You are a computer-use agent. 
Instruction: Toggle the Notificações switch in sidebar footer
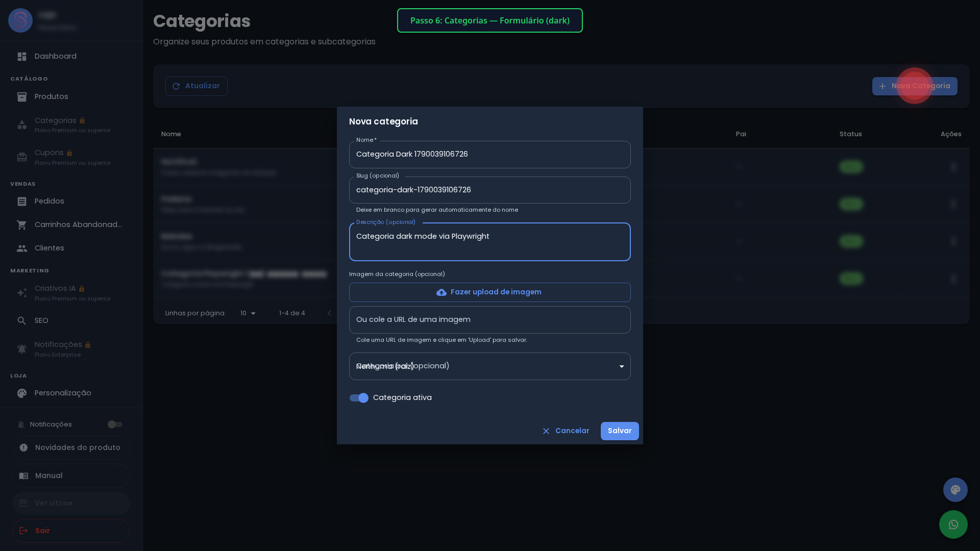pyautogui.click(x=115, y=424)
